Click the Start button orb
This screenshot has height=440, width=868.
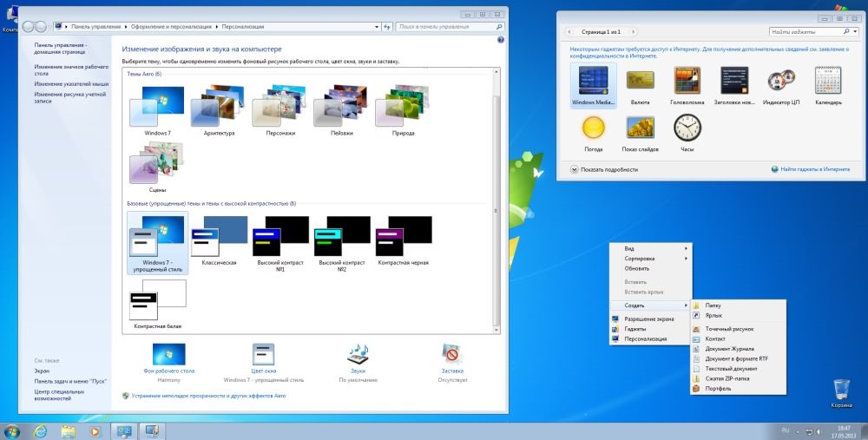[x=12, y=430]
